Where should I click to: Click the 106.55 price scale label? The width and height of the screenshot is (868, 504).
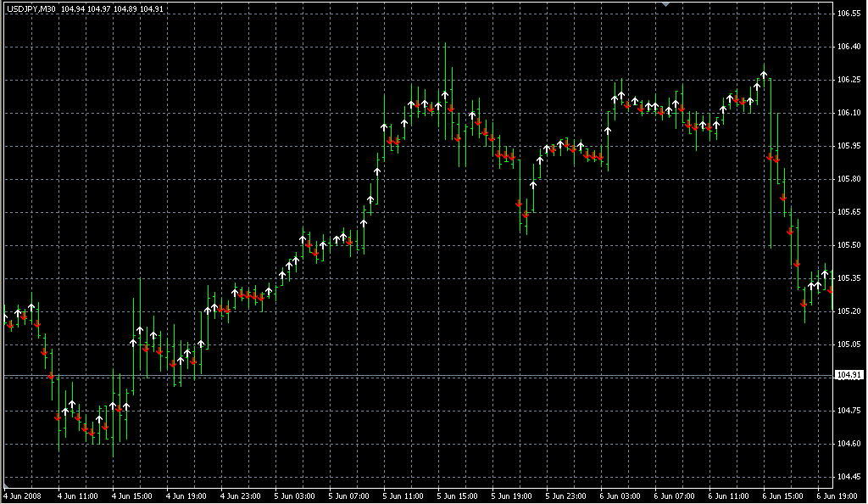pyautogui.click(x=849, y=14)
